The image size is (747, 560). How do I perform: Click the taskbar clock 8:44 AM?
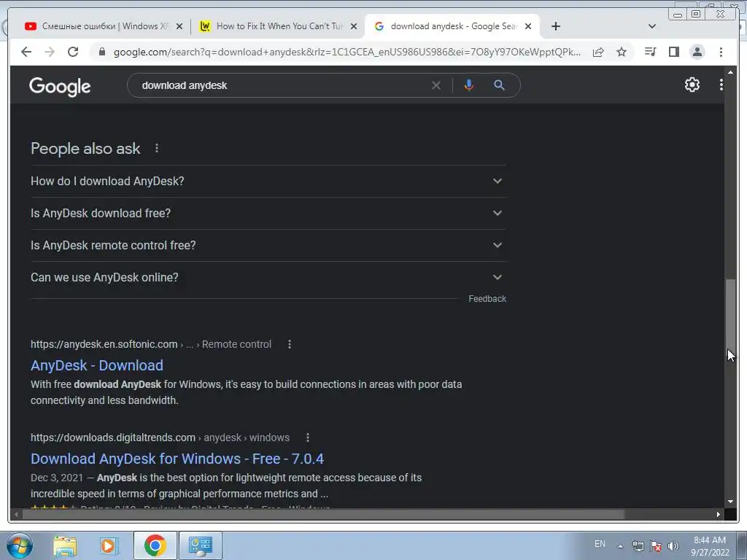(710, 546)
